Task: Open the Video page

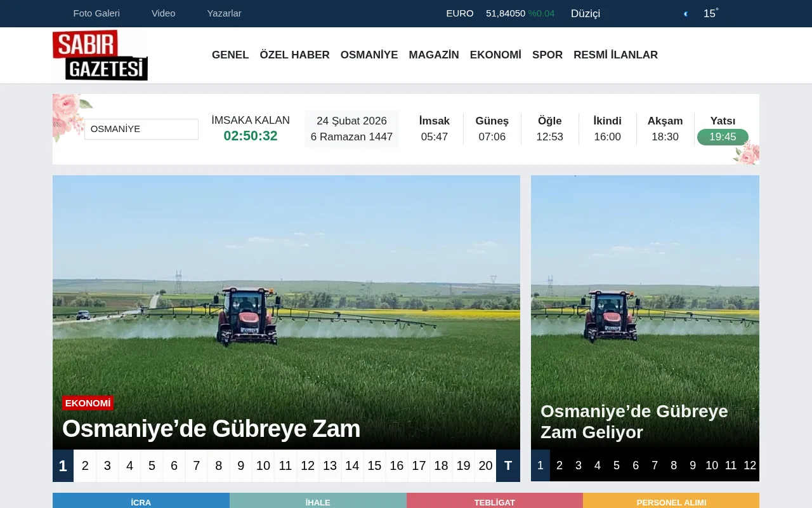Action: [163, 13]
